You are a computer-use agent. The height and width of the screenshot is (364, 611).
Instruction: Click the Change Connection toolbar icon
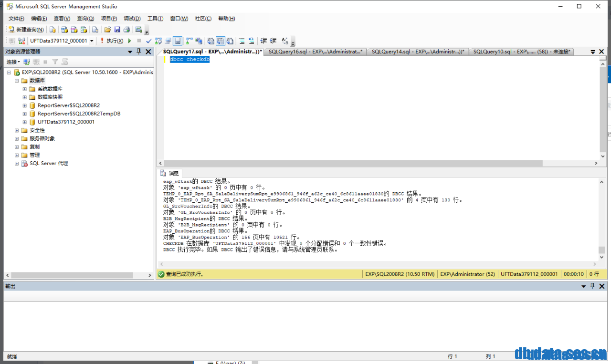pyautogui.click(x=21, y=41)
